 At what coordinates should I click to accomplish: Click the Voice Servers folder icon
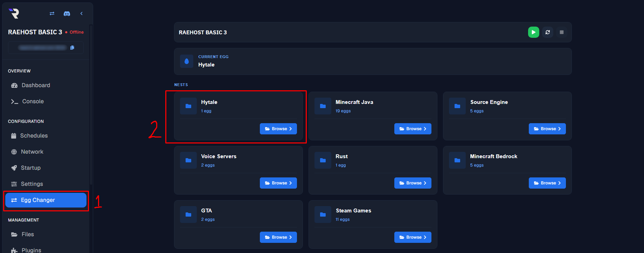coord(188,160)
